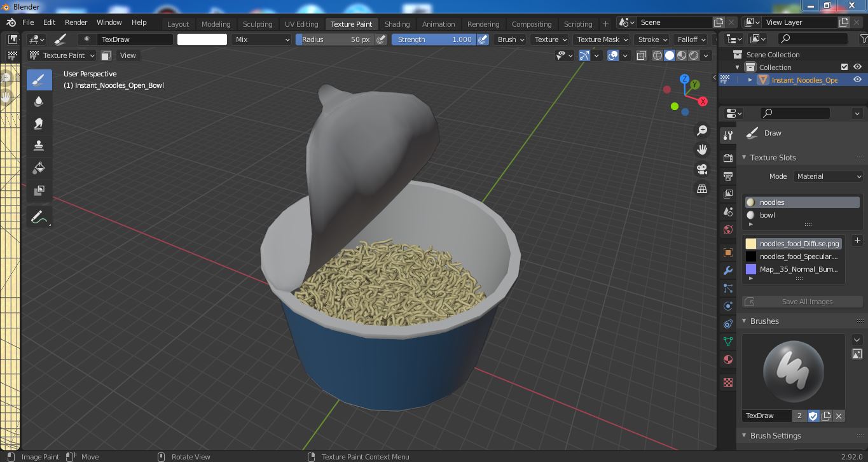This screenshot has height=462, width=868.
Task: Select the Draw brush tool
Action: point(39,80)
